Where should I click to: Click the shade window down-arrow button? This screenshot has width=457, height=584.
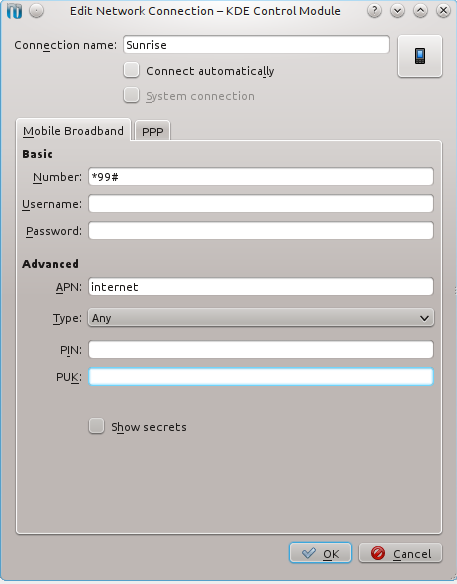397,11
